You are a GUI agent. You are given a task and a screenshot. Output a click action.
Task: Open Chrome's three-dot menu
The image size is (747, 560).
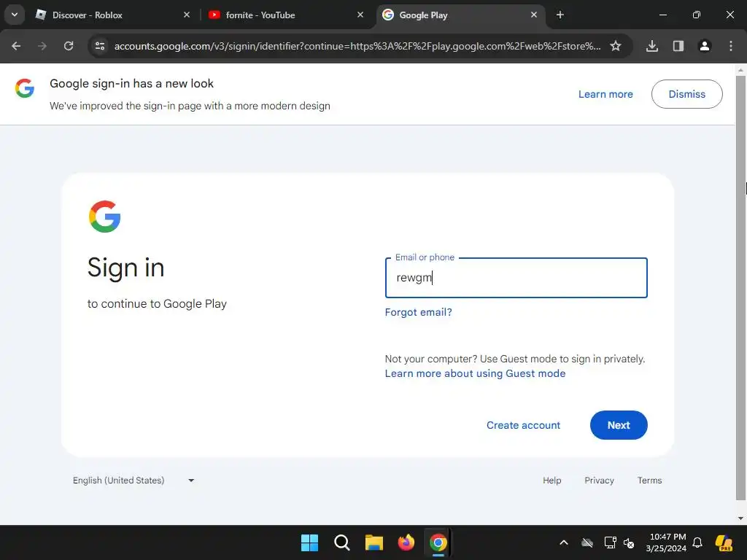coord(731,46)
